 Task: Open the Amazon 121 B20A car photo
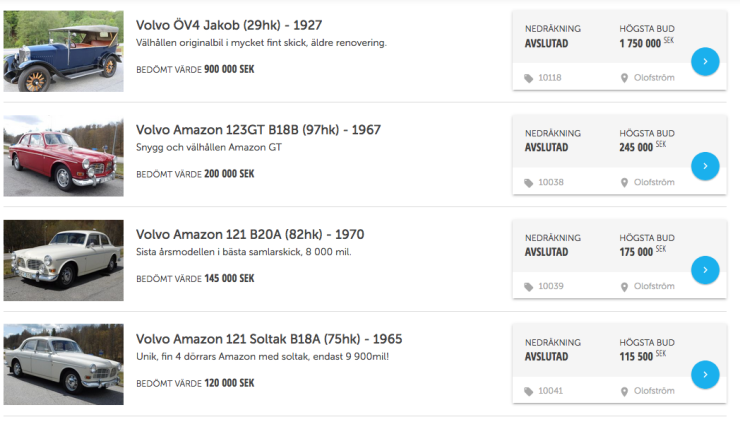[63, 260]
